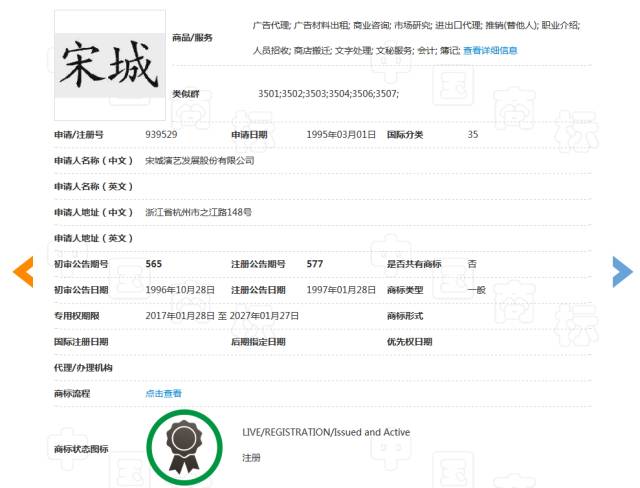Image resolution: width=640 pixels, height=488 pixels.
Task: Click the 类似群 label
Action: coord(186,94)
